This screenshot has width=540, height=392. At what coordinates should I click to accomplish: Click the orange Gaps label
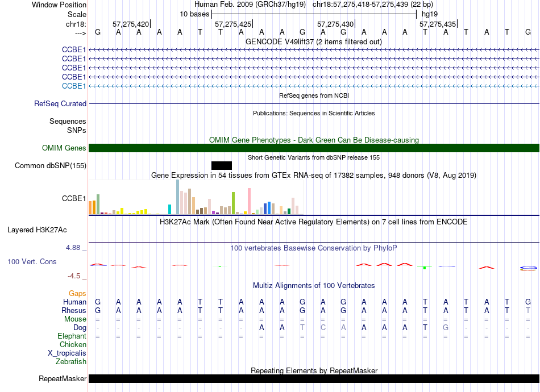click(77, 293)
